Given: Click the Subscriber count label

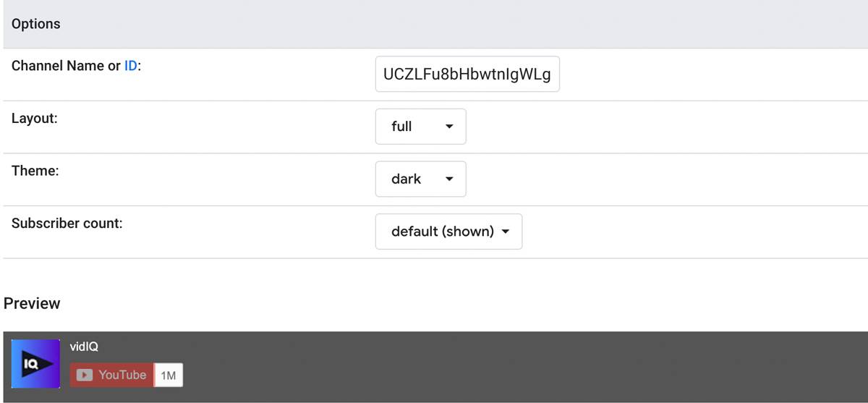Looking at the screenshot, I should click(x=67, y=223).
